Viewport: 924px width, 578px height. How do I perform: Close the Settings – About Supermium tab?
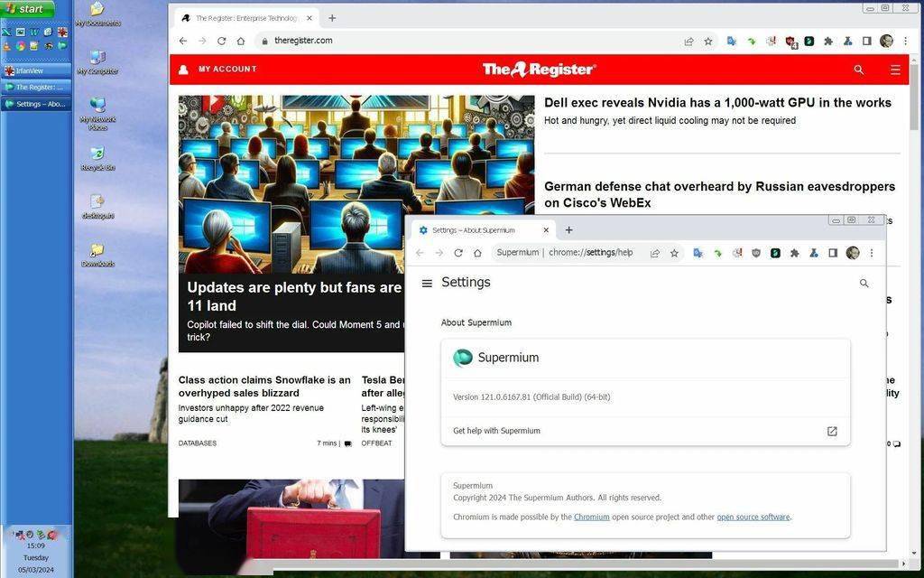[546, 230]
